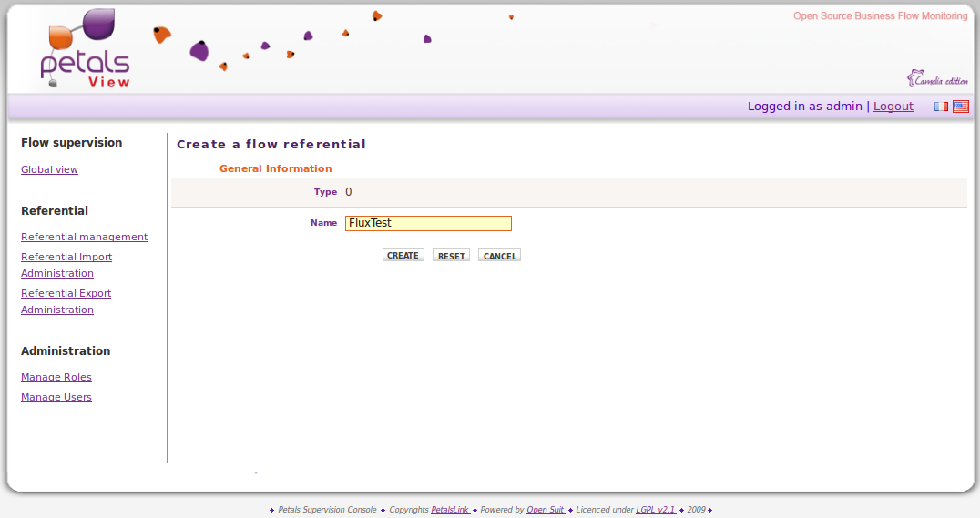Navigate to Manage Users

pyautogui.click(x=56, y=397)
